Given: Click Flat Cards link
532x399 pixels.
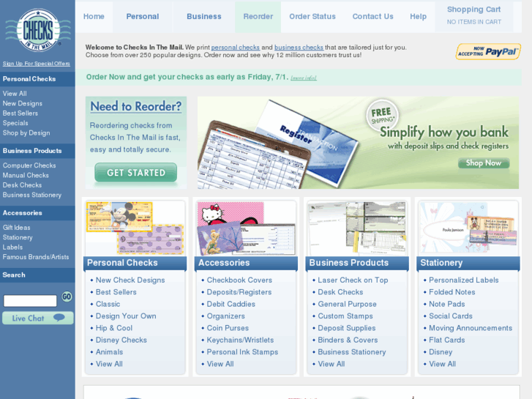Looking at the screenshot, I should coord(447,340).
